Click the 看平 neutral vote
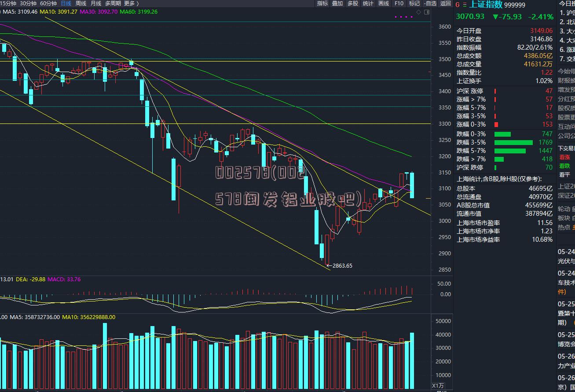Image resolution: width=575 pixels, height=392 pixels. (564, 174)
